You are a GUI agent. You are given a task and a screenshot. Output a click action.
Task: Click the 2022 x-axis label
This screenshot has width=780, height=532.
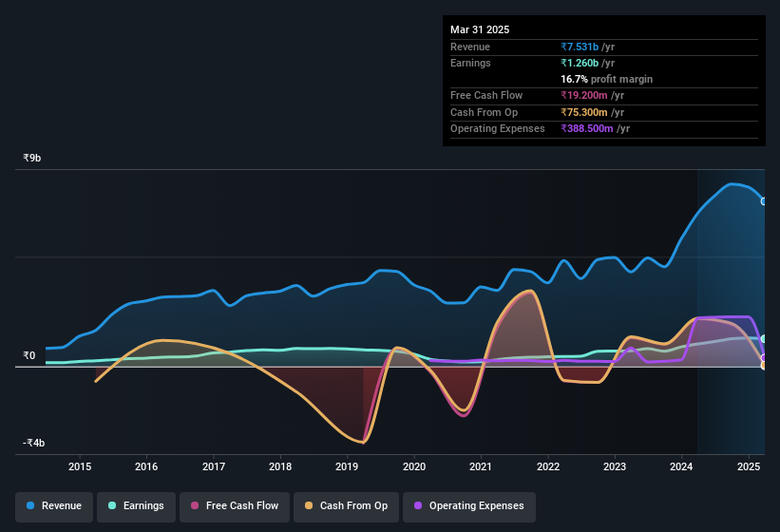tap(548, 466)
